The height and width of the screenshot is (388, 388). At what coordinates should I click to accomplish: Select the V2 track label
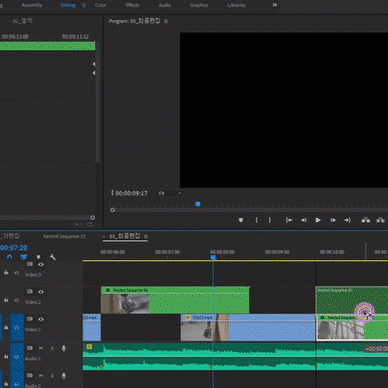(x=16, y=300)
